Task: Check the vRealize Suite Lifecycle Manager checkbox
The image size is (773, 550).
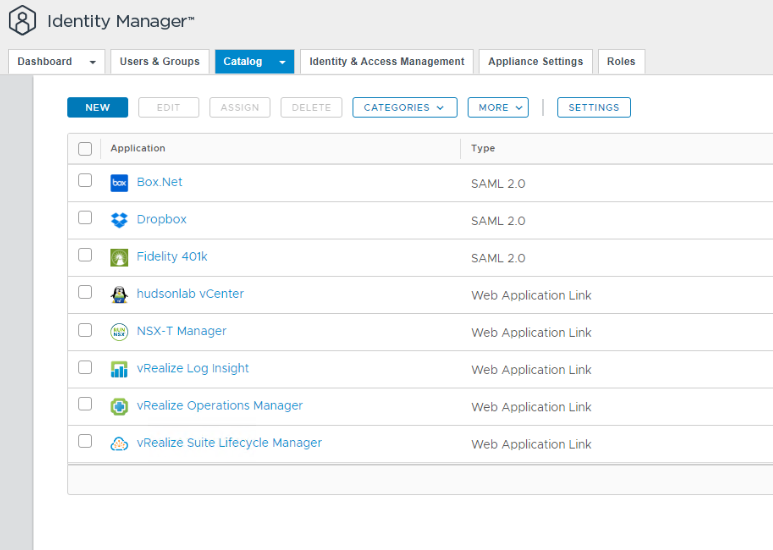Action: tap(85, 441)
